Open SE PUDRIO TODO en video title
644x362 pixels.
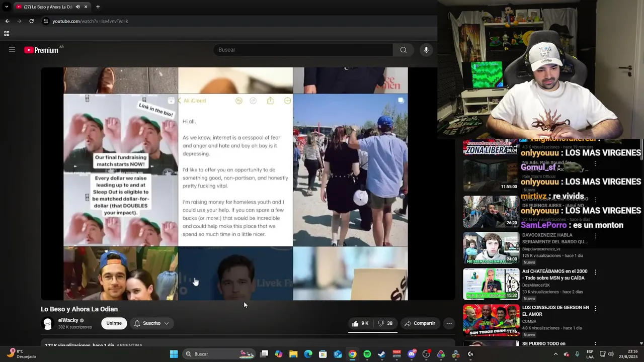pyautogui.click(x=544, y=344)
